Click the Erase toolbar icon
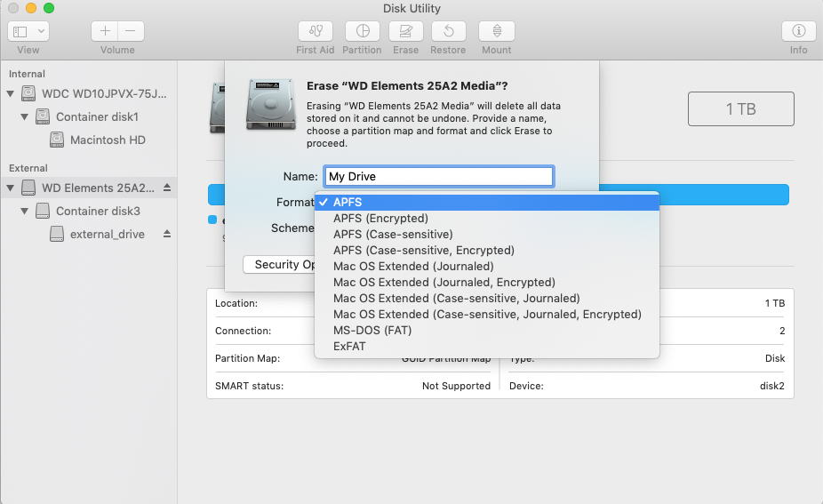This screenshot has height=504, width=823. [x=406, y=31]
